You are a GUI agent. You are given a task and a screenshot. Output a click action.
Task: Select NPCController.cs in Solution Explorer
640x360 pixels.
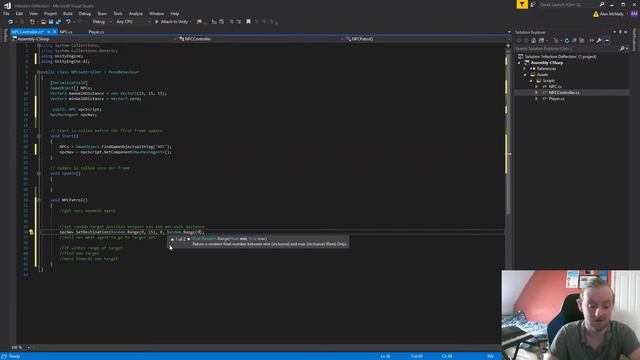[564, 93]
